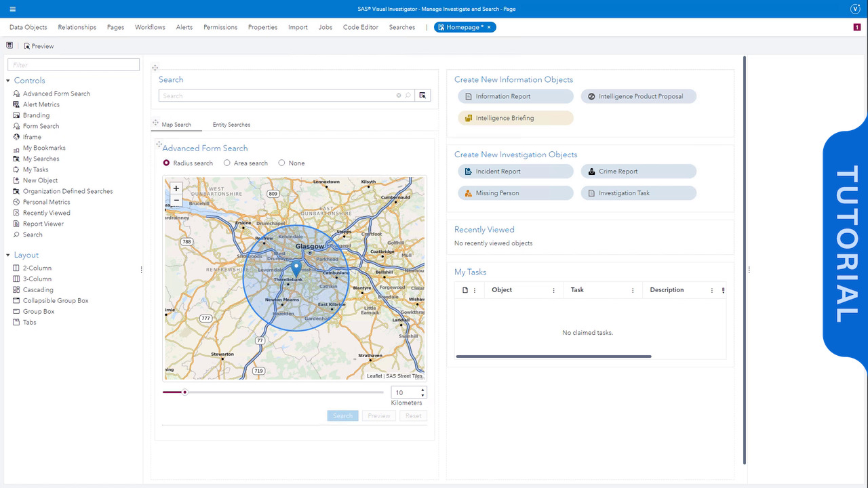This screenshot has width=868, height=488.
Task: Select the My Tasks control icon
Action: click(17, 169)
